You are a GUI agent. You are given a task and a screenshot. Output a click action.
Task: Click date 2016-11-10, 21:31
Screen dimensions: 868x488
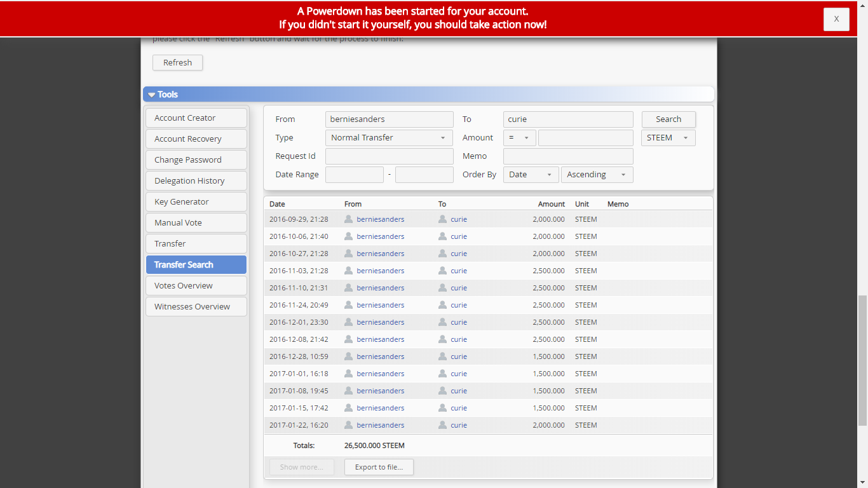(x=299, y=288)
